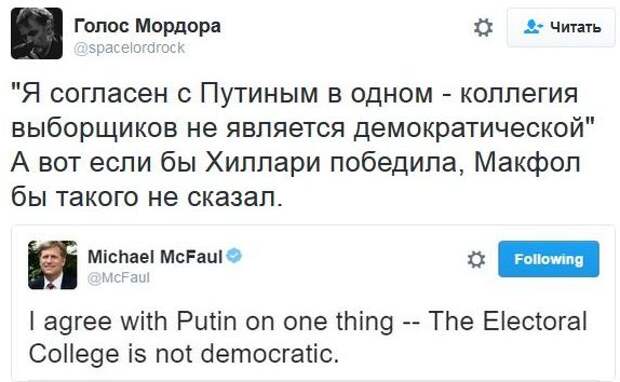Visit the @McFaul handle
Viewport: 620px width, 382px height.
119,278
